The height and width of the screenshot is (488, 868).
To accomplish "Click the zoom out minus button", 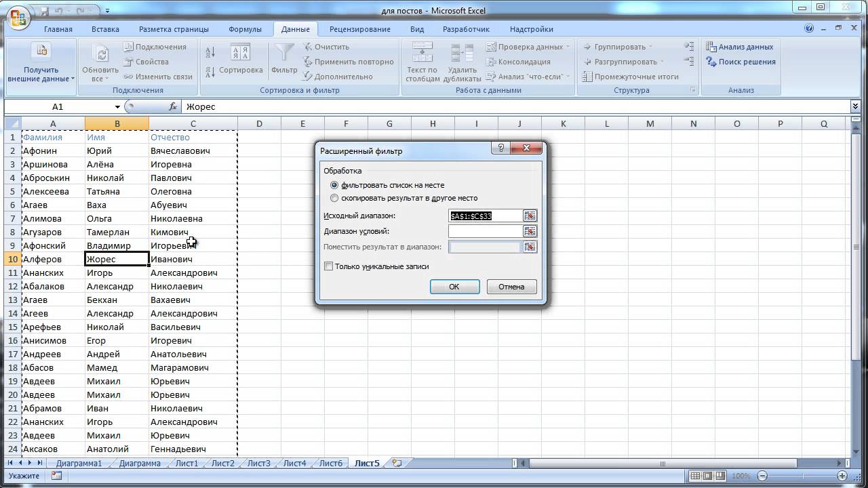I will pyautogui.click(x=762, y=476).
